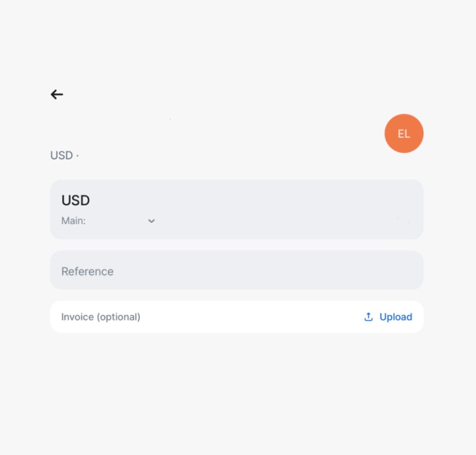Choose Upload to attach an invoice file

(395, 317)
